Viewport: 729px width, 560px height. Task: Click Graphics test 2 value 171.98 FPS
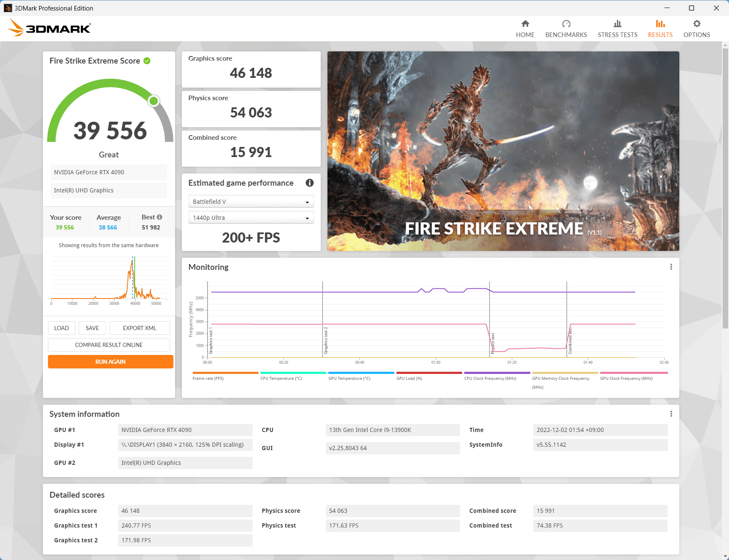pos(185,540)
